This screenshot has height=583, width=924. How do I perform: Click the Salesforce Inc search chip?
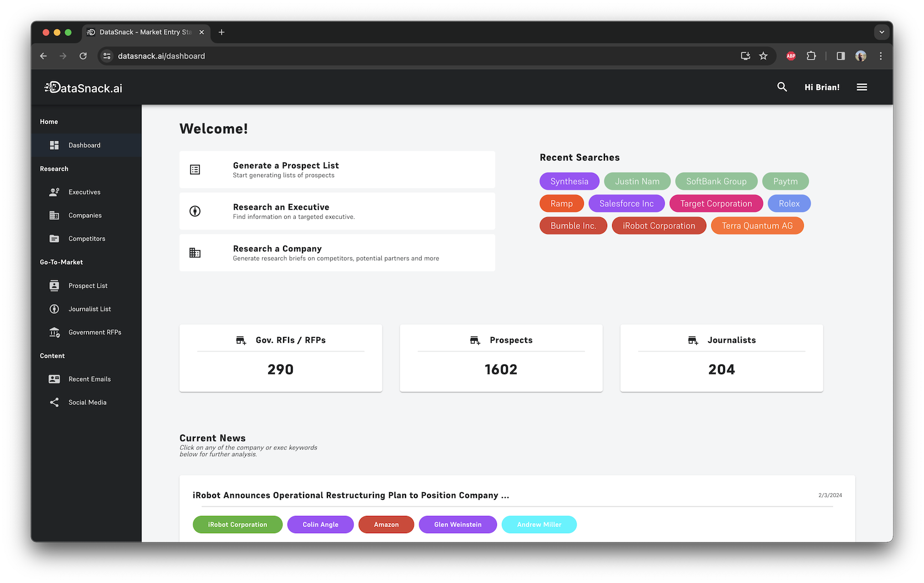coord(627,203)
